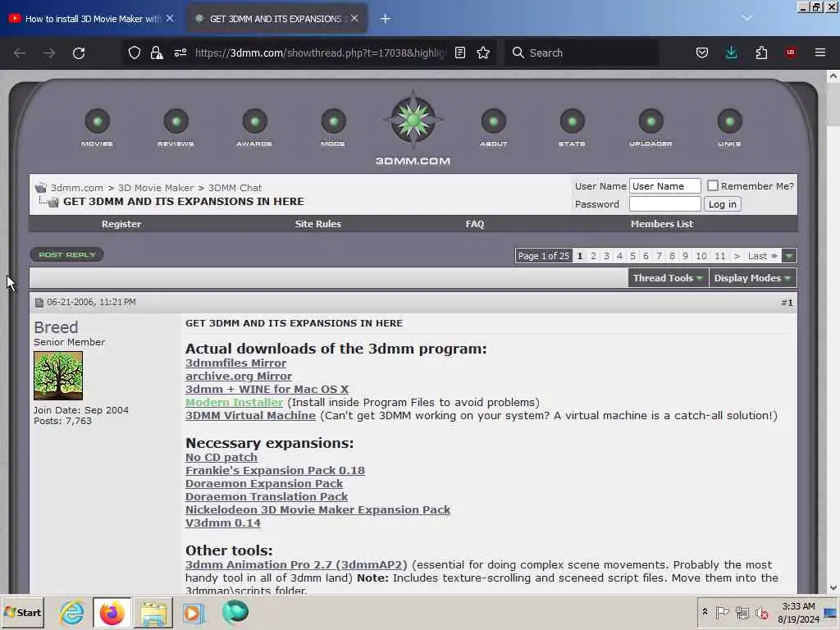The width and height of the screenshot is (840, 630).
Task: Click in the Password field
Action: coord(664,204)
